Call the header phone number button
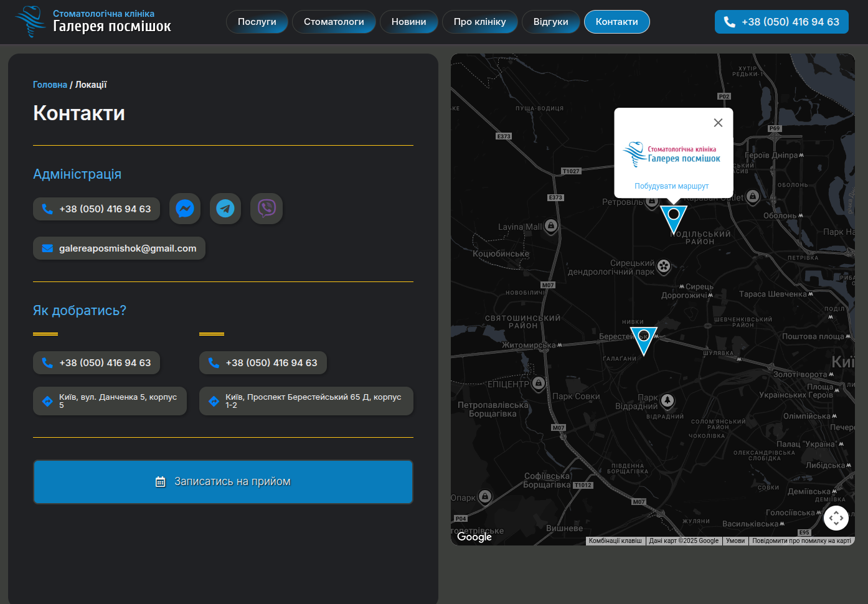Screen dimensions: 868x604 (781, 22)
